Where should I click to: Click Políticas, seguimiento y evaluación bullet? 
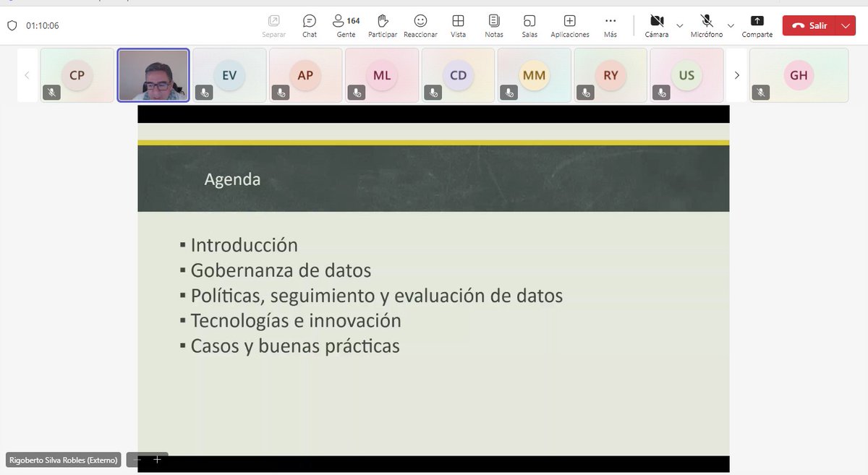(x=376, y=296)
